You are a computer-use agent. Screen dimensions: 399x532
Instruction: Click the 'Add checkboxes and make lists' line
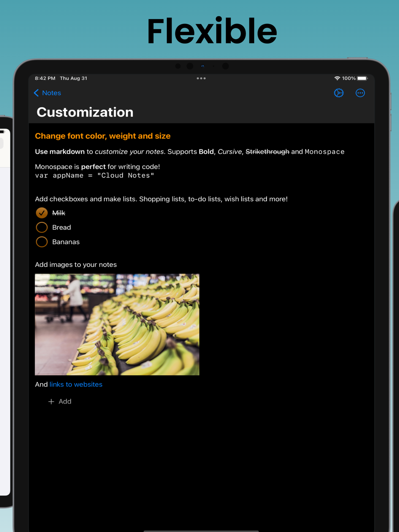161,199
